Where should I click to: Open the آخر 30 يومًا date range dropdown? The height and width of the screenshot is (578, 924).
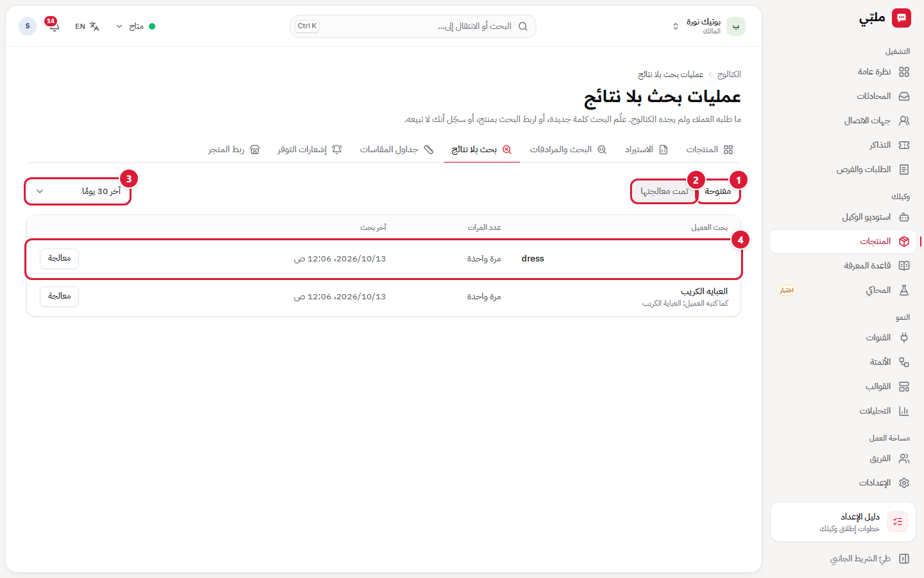coord(78,191)
